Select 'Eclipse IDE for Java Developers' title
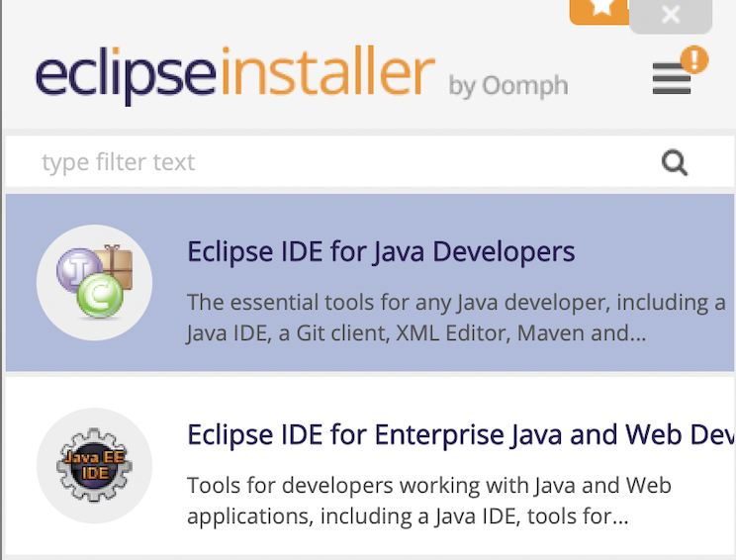Viewport: 736px width, 560px height. tap(381, 251)
